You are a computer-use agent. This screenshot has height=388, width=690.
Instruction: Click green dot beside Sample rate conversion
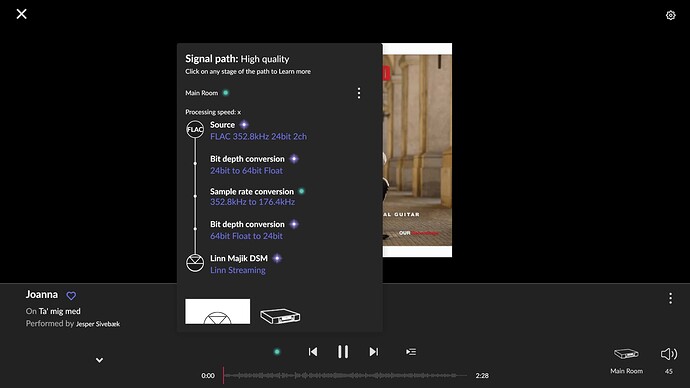pyautogui.click(x=301, y=191)
